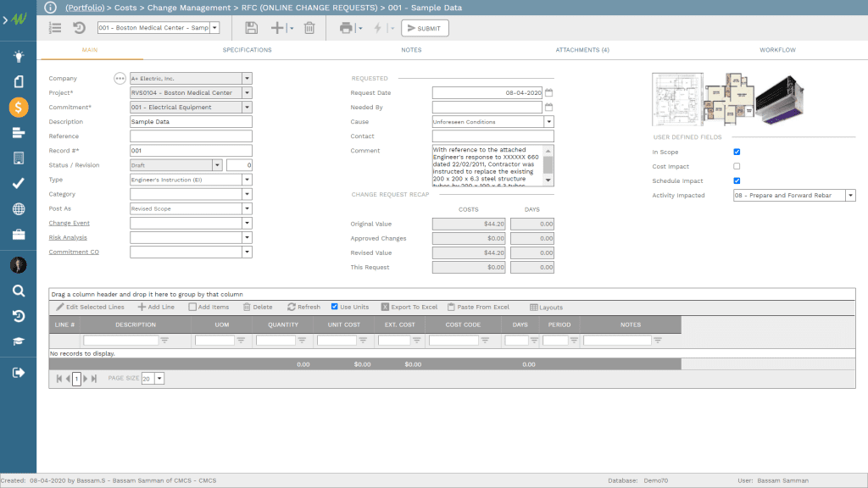This screenshot has height=488, width=868.
Task: Delete the current record via trash icon
Action: point(310,28)
